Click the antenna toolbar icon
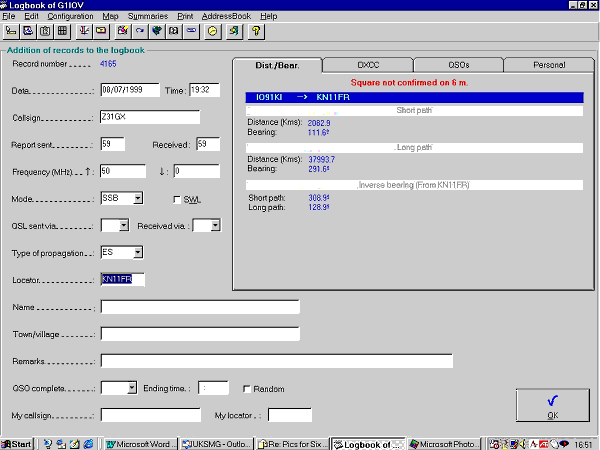Screen dimensions: 600x450 click(84, 31)
